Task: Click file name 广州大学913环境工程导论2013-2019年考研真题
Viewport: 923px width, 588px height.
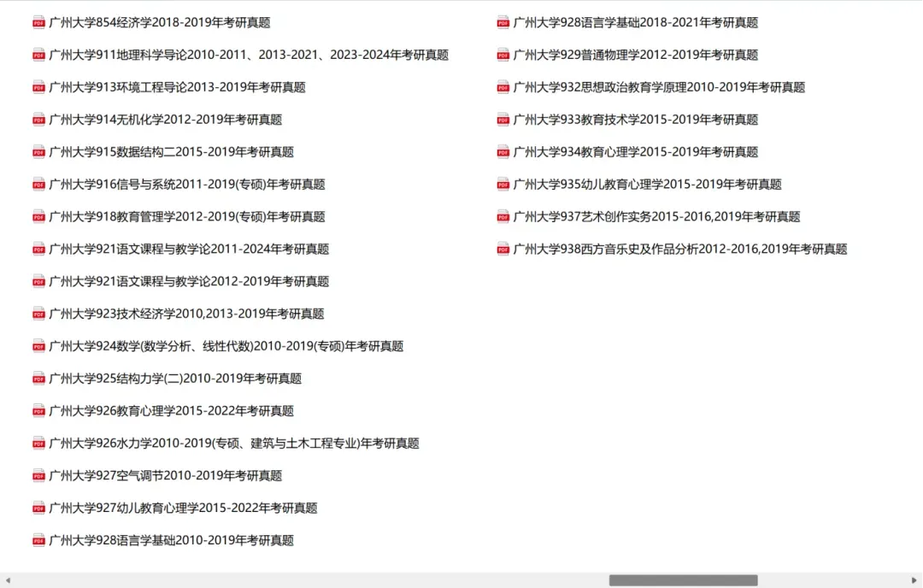Action: point(177,87)
